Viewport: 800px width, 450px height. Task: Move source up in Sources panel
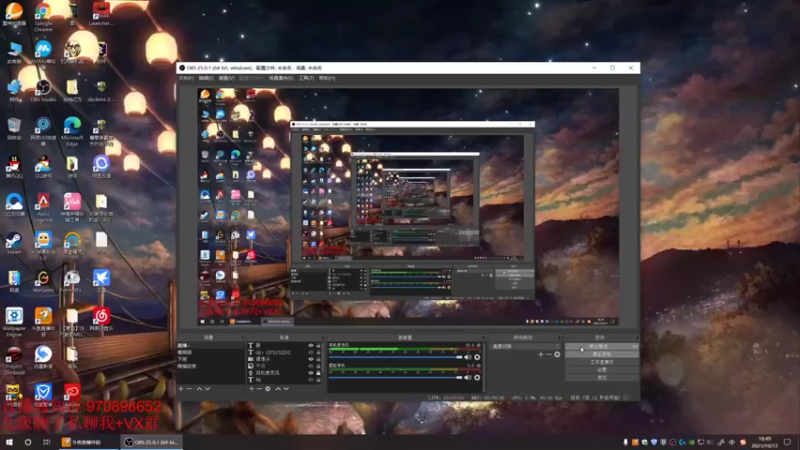pyautogui.click(x=278, y=389)
